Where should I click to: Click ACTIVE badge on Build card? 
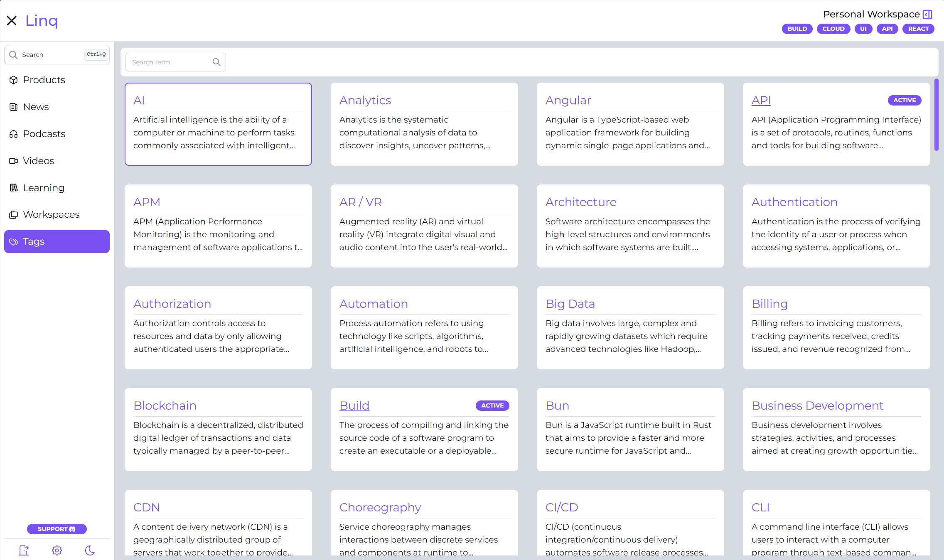(x=492, y=405)
